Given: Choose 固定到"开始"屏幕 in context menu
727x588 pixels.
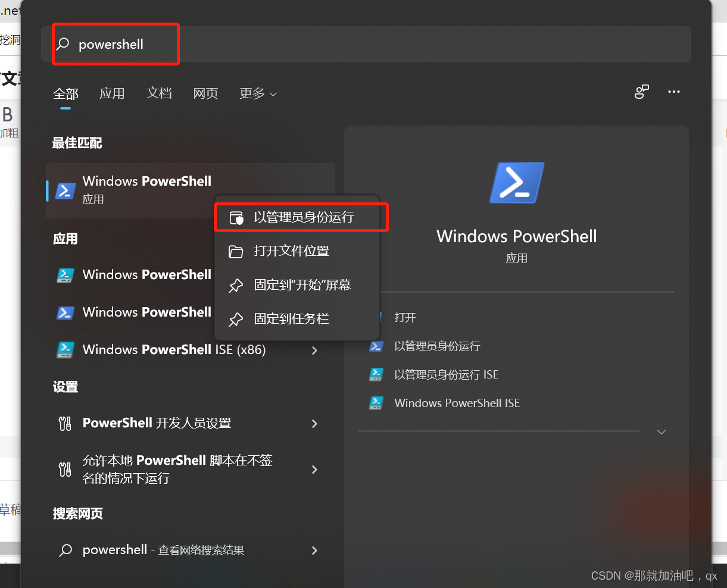Looking at the screenshot, I should click(297, 285).
